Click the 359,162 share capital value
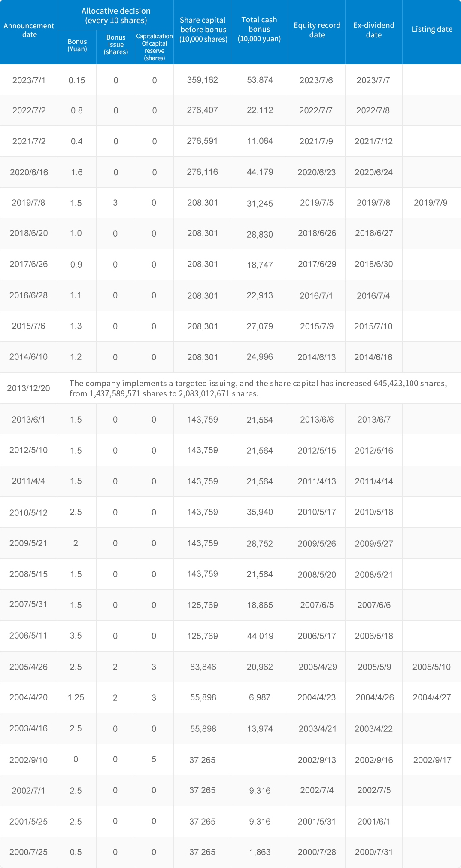This screenshot has height=868, width=461. (203, 80)
